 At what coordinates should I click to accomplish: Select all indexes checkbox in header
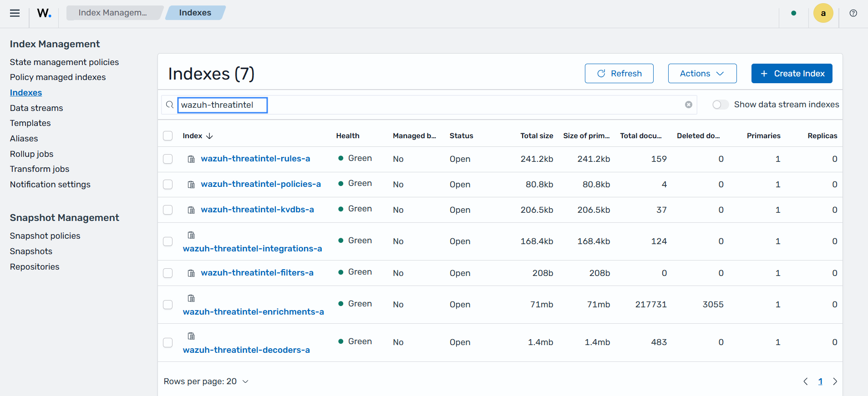[x=168, y=136]
